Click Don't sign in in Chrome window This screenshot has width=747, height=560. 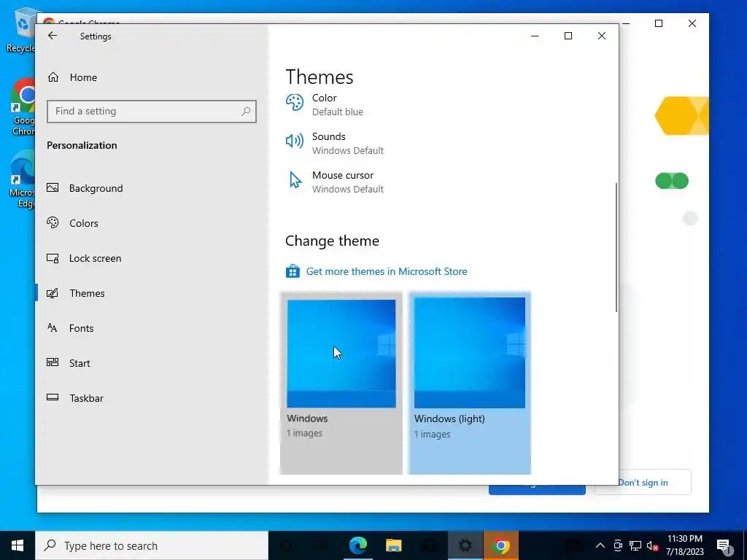643,483
